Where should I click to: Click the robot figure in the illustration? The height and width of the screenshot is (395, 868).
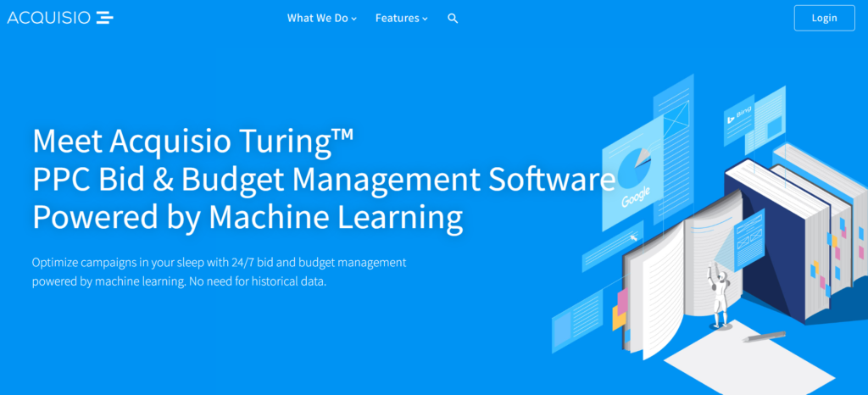coord(718,296)
